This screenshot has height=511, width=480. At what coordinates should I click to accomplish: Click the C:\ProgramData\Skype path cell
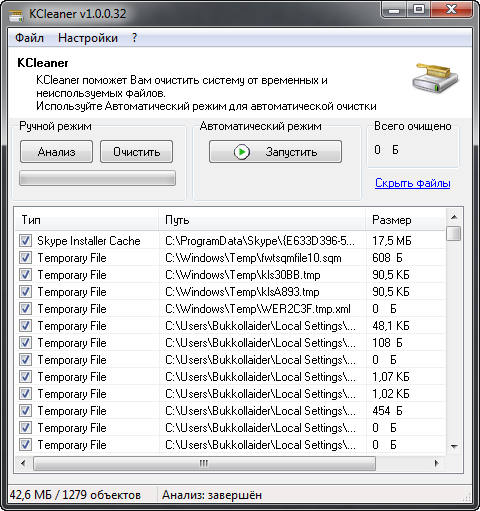click(x=260, y=241)
